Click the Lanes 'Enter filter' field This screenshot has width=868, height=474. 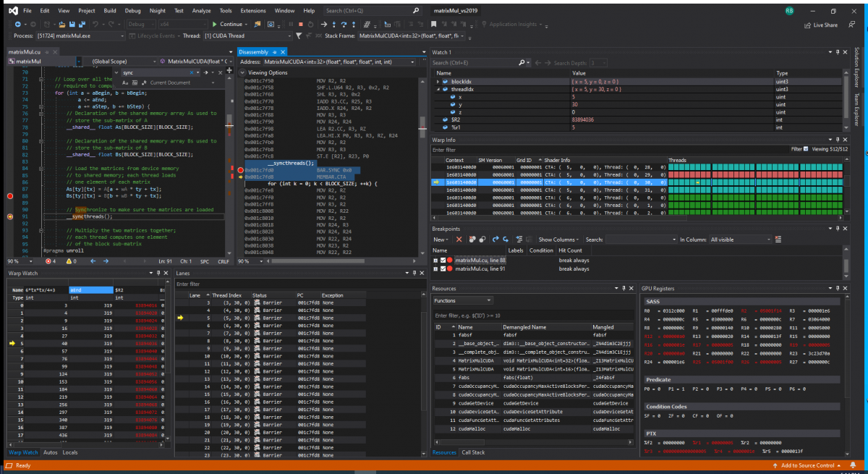(x=301, y=284)
